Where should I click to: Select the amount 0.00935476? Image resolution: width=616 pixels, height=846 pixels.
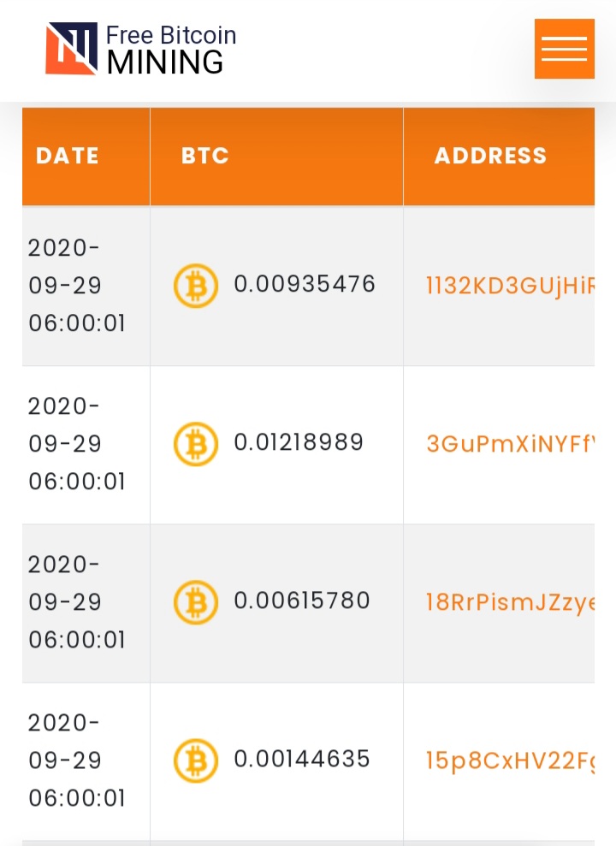(305, 284)
